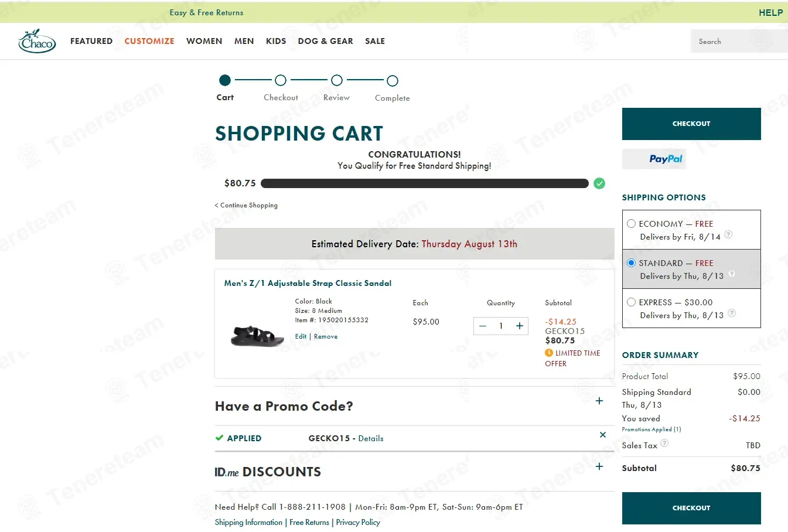The image size is (788, 532).
Task: Select Standard free shipping option
Action: tap(631, 262)
